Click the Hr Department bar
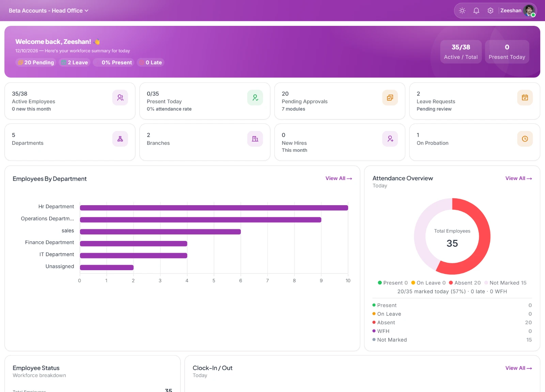Viewport: 545px width, 392px height. tap(214, 208)
